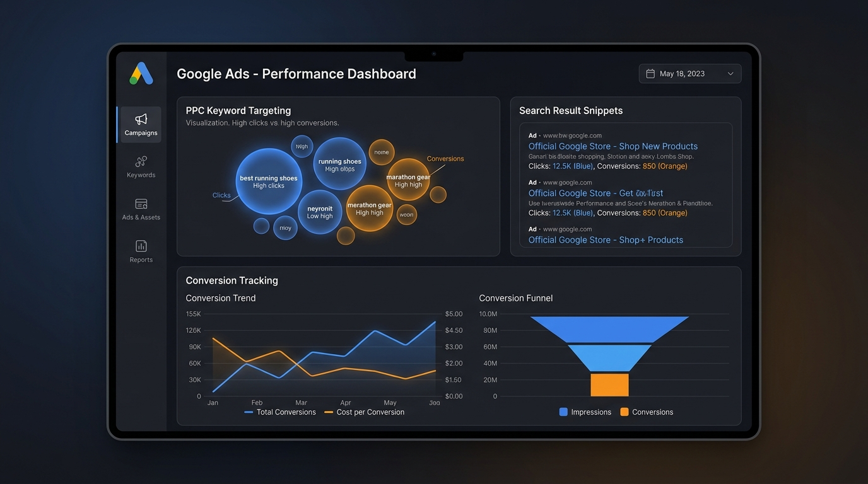The image size is (868, 484).
Task: Click the '$5.00' right axis value
Action: 454,314
